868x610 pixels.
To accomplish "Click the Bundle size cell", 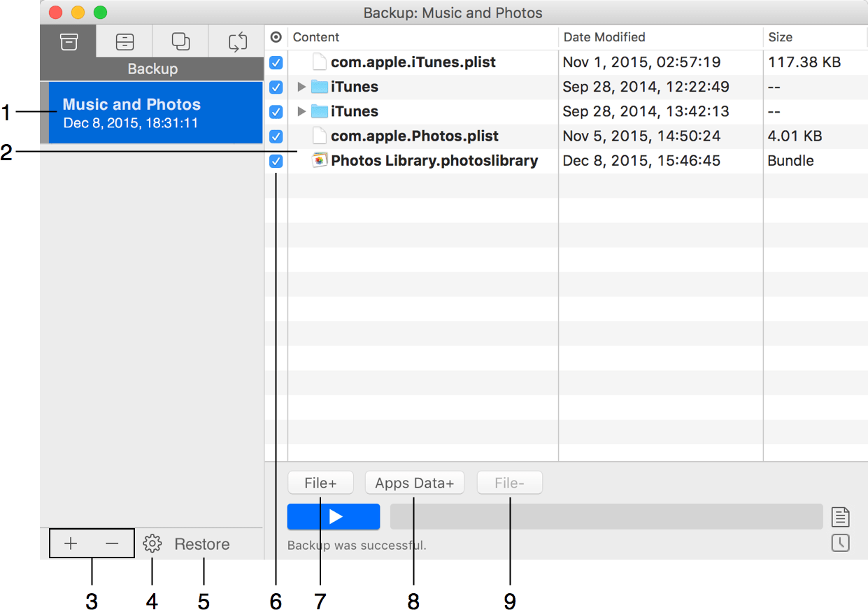I will point(790,160).
